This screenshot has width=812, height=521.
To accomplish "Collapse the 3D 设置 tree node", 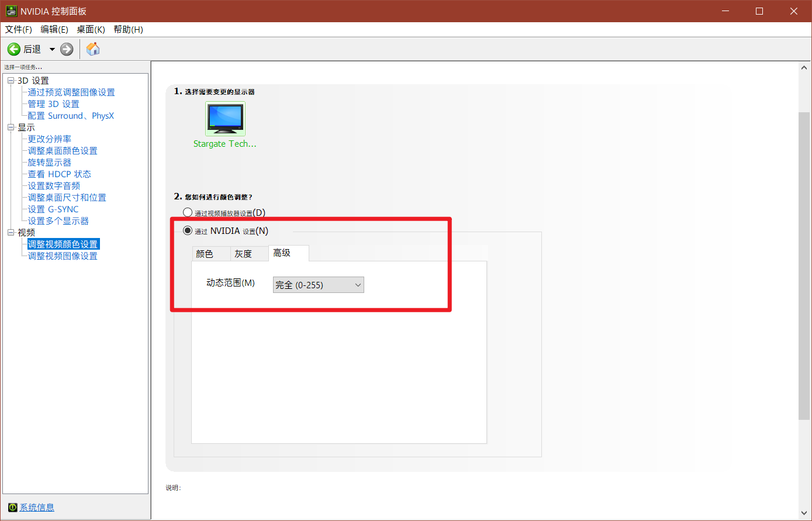I will (x=11, y=81).
